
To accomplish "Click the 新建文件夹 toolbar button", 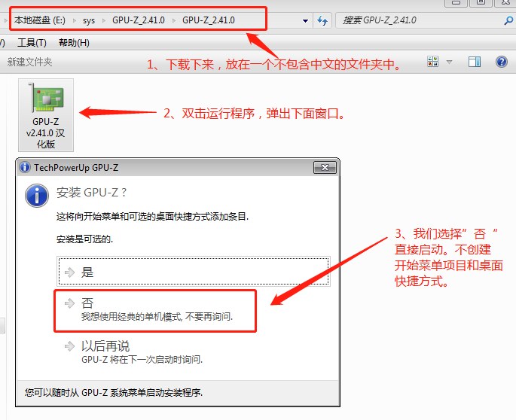I will [x=29, y=62].
